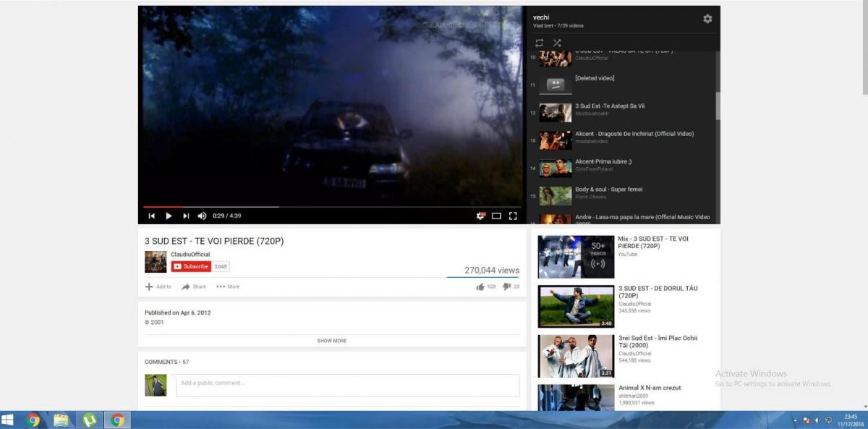Seek within the video progress bar
Viewport: 868px width, 429px height.
pos(332,207)
